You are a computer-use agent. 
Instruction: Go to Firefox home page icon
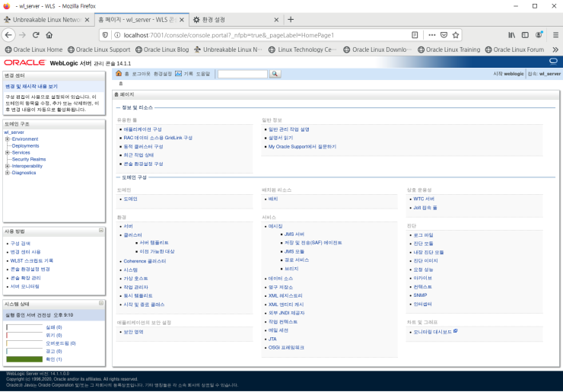click(49, 35)
